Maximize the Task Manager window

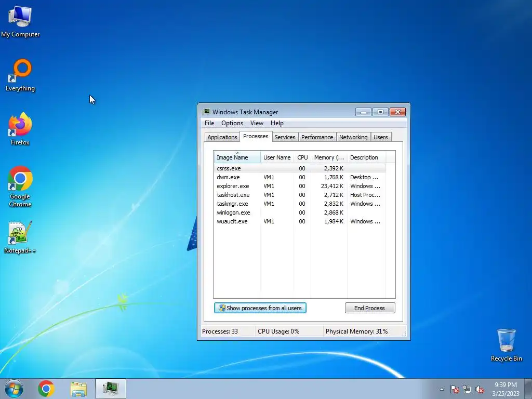pyautogui.click(x=380, y=112)
